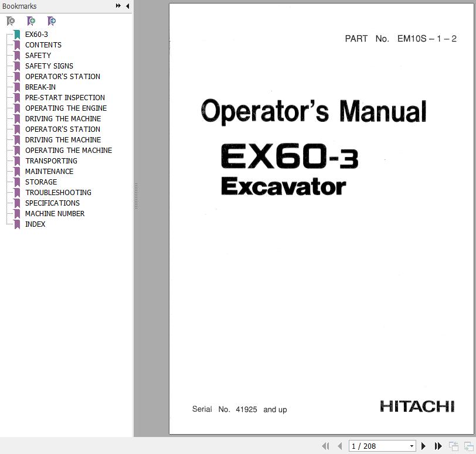
Task: Jump to the STORAGE bookmark
Action: [41, 182]
